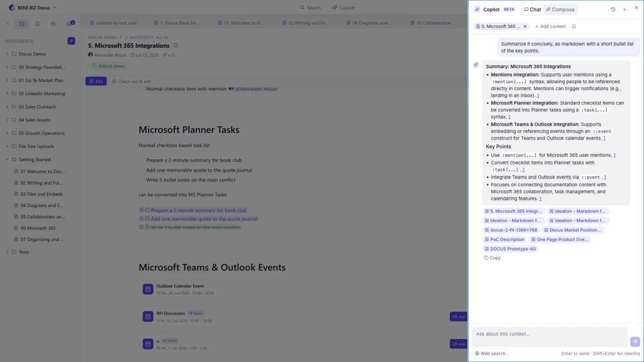Bookmark the 5. Microsoft 365 Integrations page

tap(175, 45)
